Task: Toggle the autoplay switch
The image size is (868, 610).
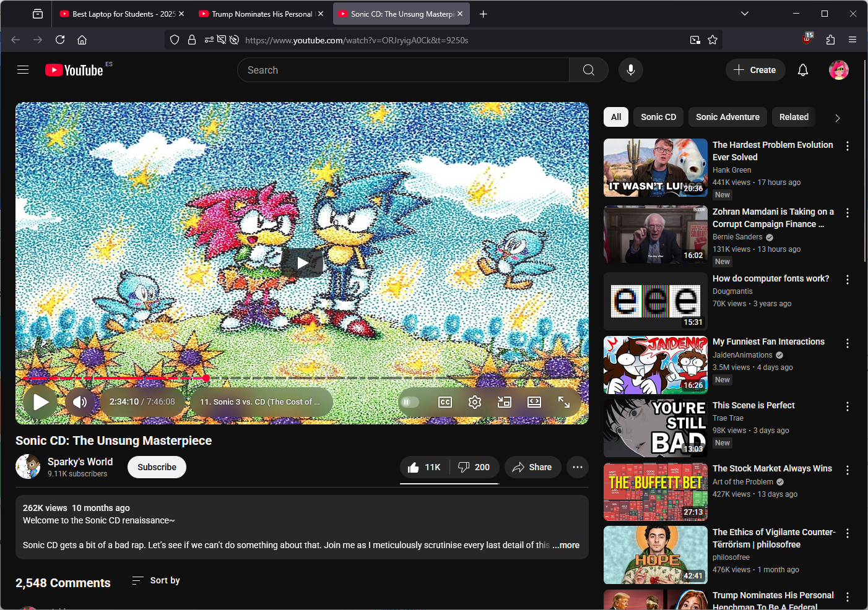Action: 409,402
